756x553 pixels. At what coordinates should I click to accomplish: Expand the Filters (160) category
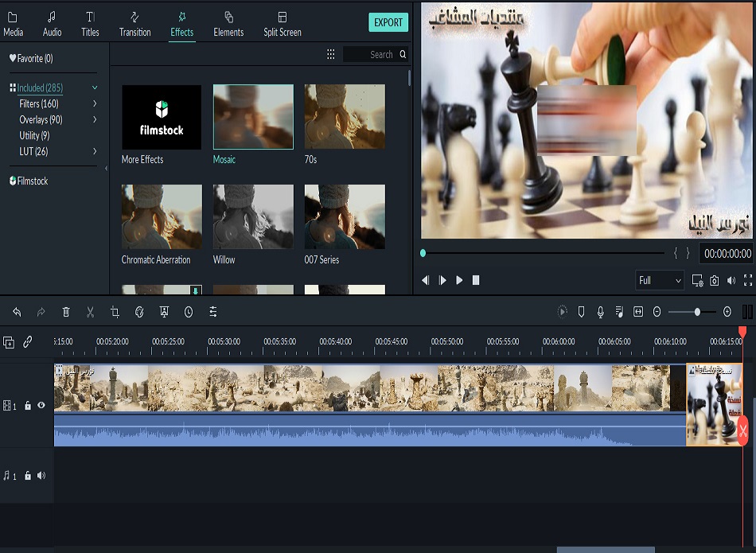(95, 103)
